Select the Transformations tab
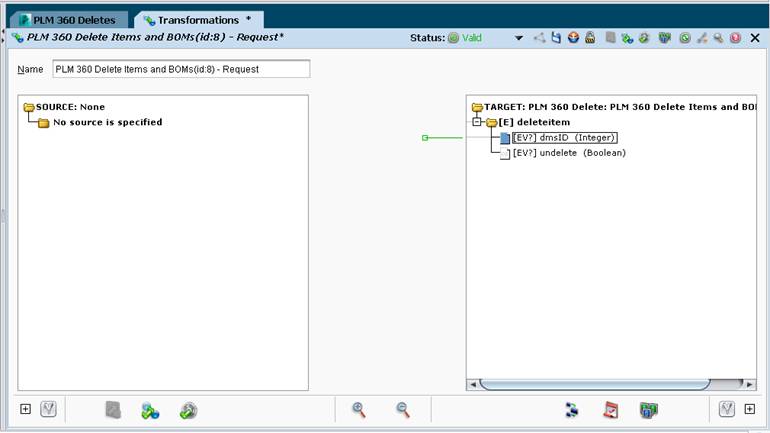This screenshot has height=433, width=770. point(198,20)
